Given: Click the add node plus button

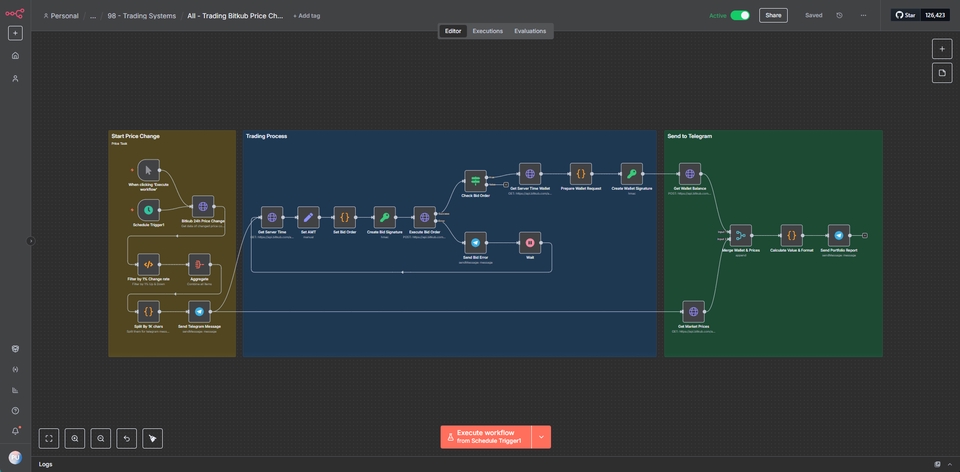Looking at the screenshot, I should (941, 48).
